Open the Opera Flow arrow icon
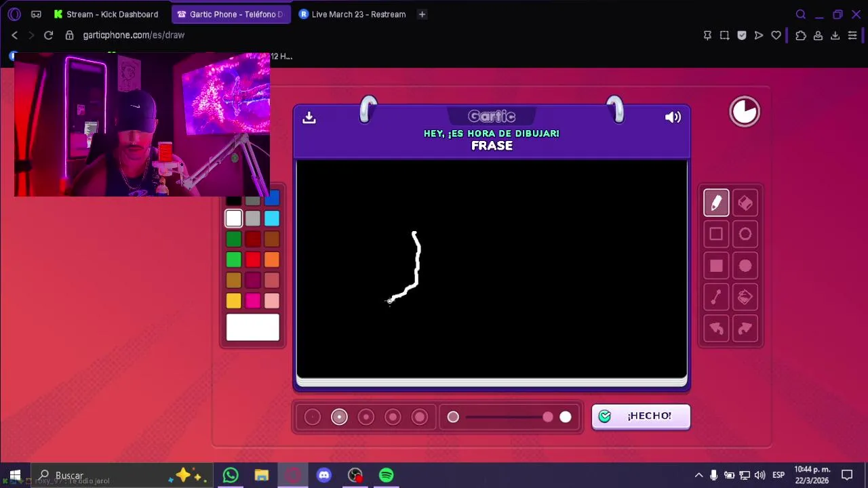 (x=759, y=35)
